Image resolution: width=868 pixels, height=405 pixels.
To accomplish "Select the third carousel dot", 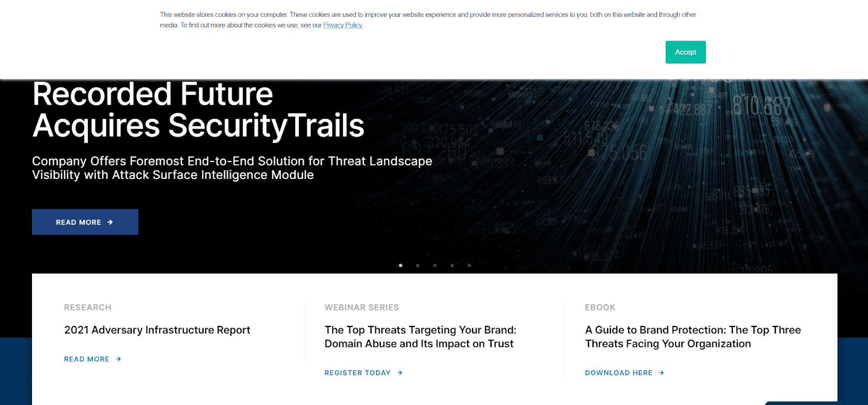I will click(435, 266).
